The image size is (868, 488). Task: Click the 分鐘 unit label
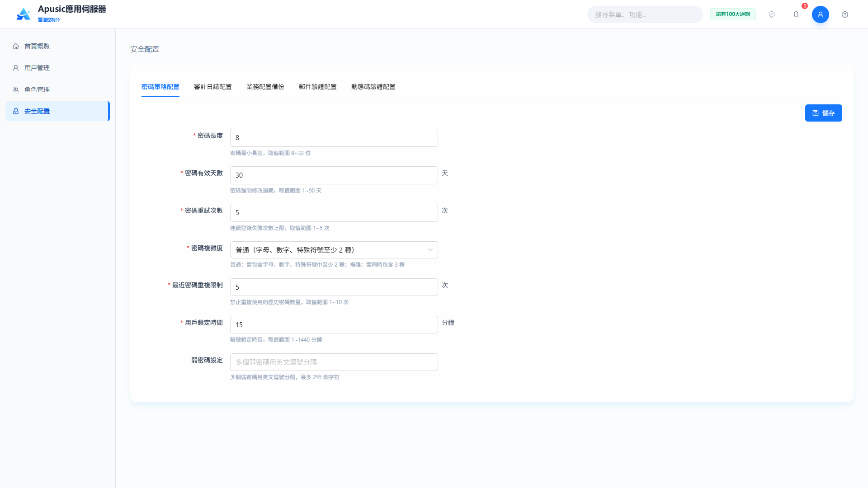[x=448, y=323]
